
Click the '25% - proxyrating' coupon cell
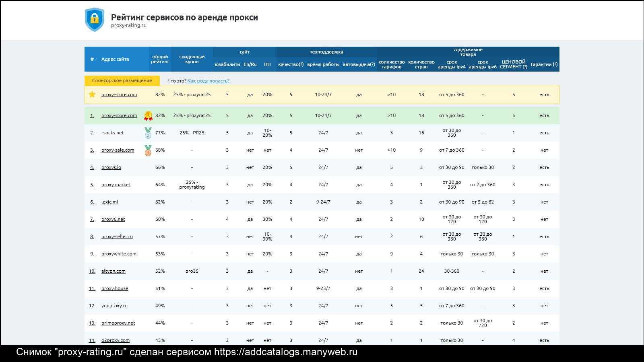192,185
